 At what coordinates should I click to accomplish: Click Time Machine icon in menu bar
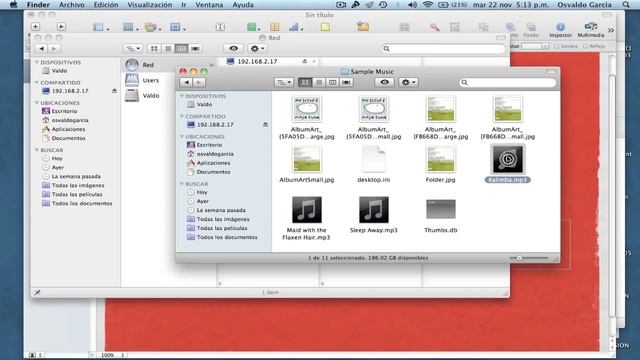pyautogui.click(x=383, y=5)
